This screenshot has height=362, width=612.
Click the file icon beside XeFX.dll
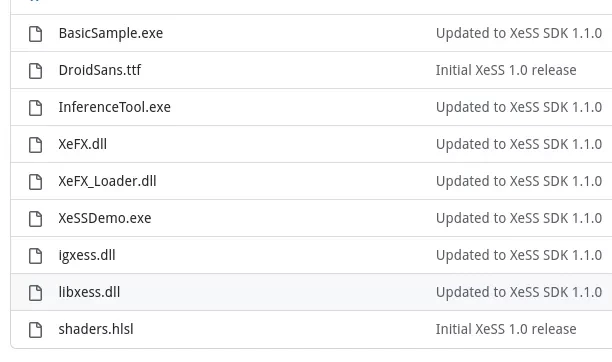(x=36, y=144)
